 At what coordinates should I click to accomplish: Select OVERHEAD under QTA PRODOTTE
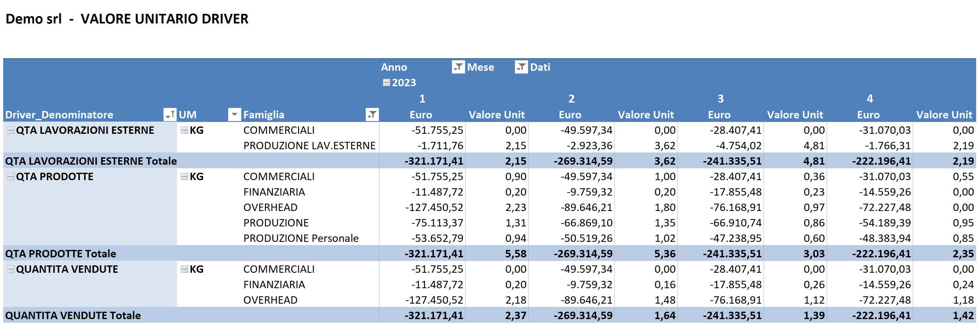pos(270,207)
